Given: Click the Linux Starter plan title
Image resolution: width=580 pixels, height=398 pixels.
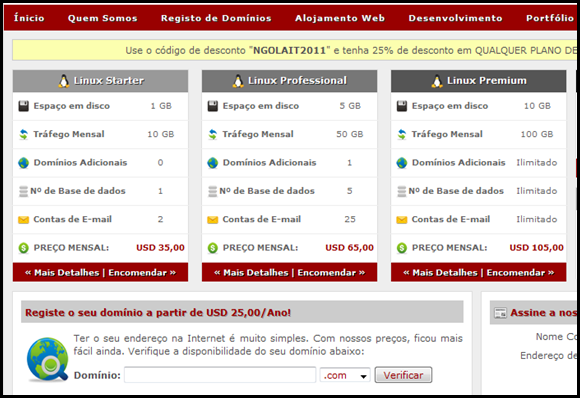Looking at the screenshot, I should (108, 81).
